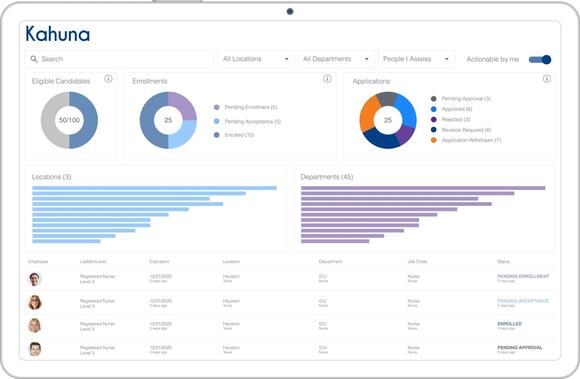
Task: Click ICU in Pending Acceptance row
Action: [x=323, y=301]
